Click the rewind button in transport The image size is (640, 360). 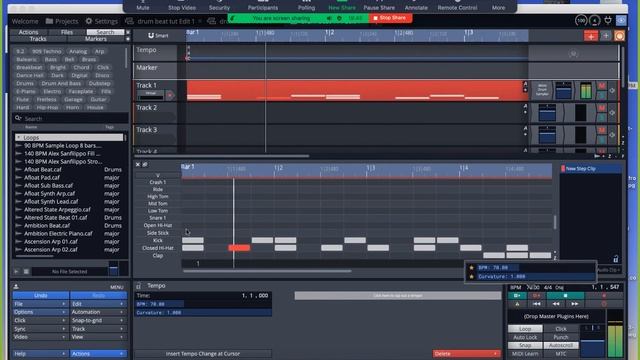click(x=556, y=304)
